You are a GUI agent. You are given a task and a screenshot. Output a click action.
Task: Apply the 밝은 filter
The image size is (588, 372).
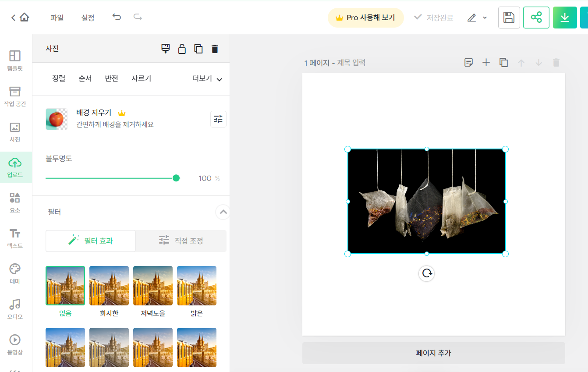point(197,286)
